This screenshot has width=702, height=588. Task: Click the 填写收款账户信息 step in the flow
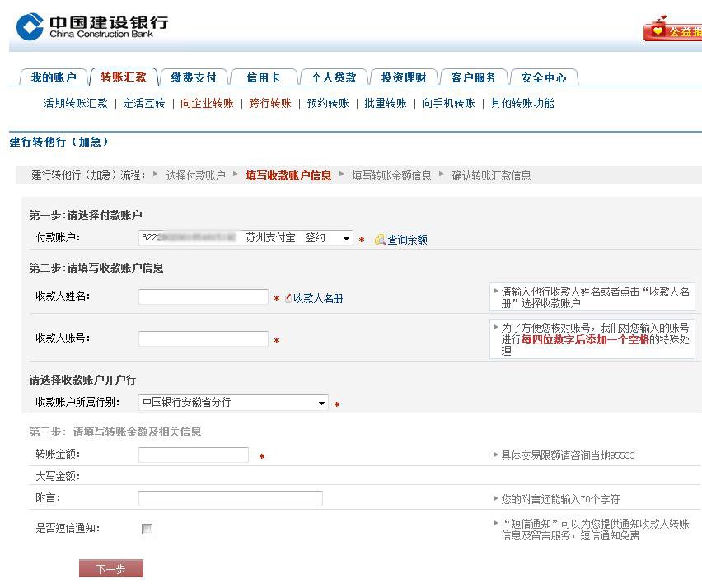[x=288, y=175]
